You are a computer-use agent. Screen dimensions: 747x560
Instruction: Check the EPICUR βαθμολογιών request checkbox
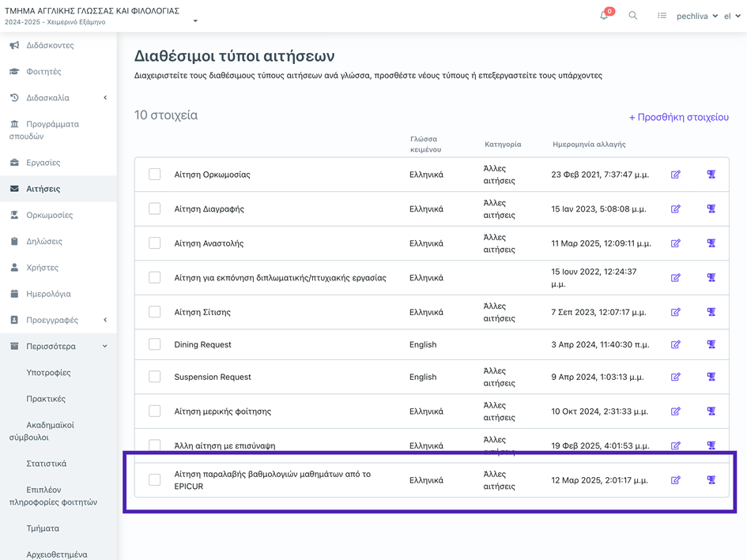[154, 480]
